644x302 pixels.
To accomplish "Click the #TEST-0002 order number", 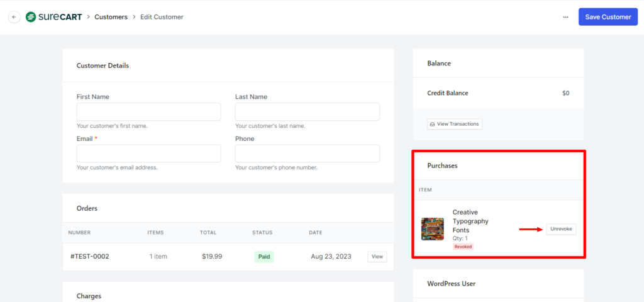I will pyautogui.click(x=89, y=257).
